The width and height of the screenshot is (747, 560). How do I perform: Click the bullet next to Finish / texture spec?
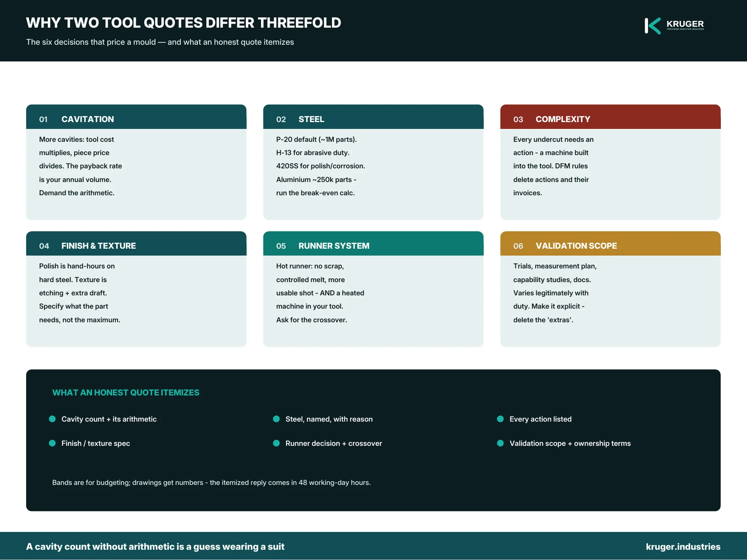coord(52,443)
